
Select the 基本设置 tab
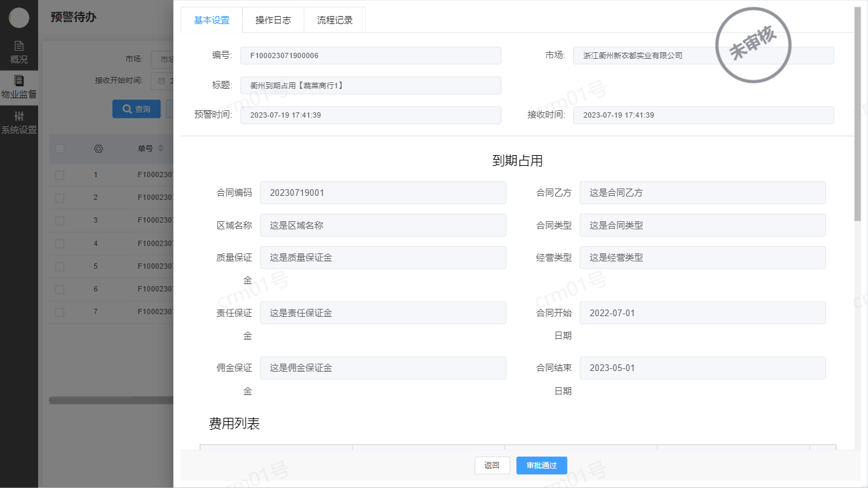(x=211, y=20)
